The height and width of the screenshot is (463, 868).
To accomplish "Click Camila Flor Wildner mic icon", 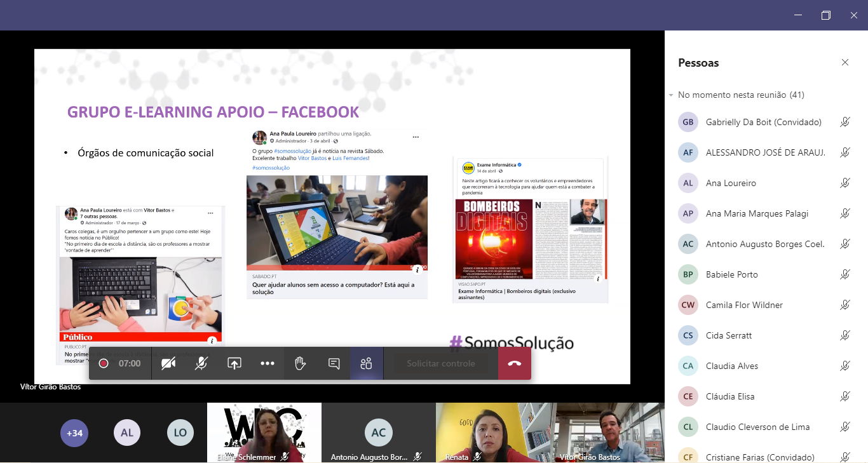I will point(845,305).
